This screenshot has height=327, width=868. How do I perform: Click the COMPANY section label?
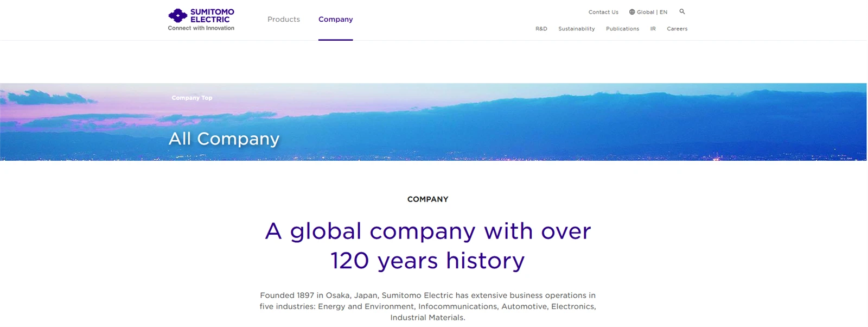pyautogui.click(x=428, y=199)
